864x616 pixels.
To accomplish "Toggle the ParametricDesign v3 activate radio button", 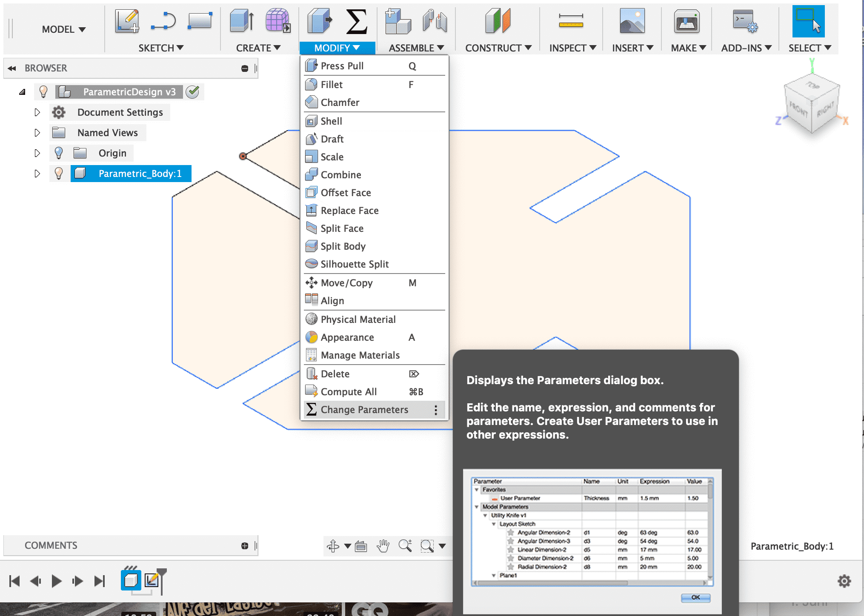I will point(193,92).
